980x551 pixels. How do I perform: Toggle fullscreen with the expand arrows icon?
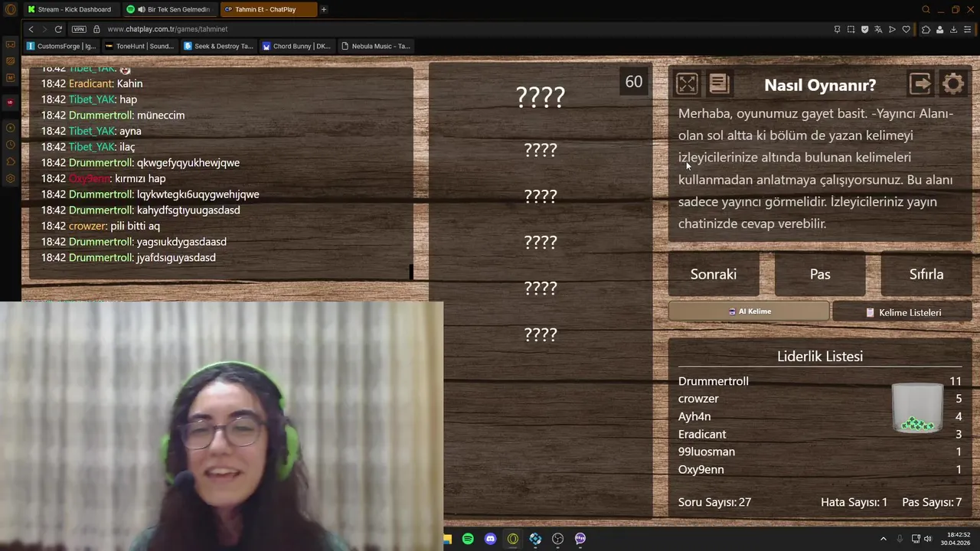tap(687, 83)
